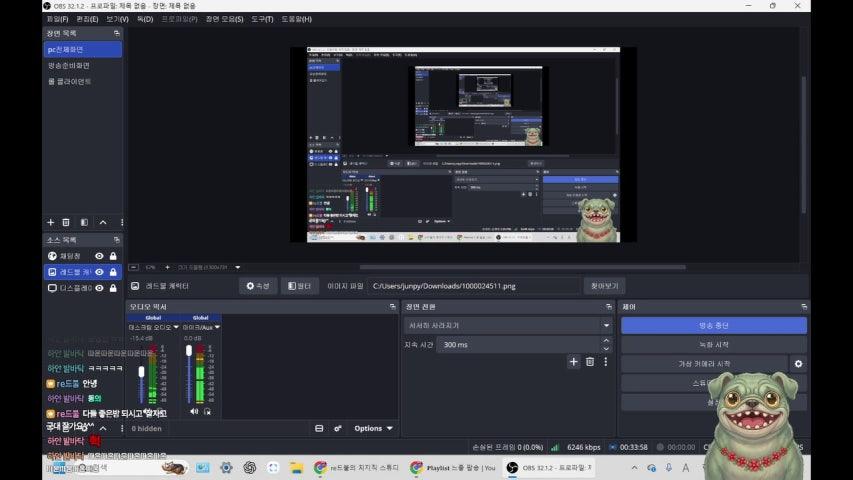Open the audio mixer Options dropdown

(373, 428)
